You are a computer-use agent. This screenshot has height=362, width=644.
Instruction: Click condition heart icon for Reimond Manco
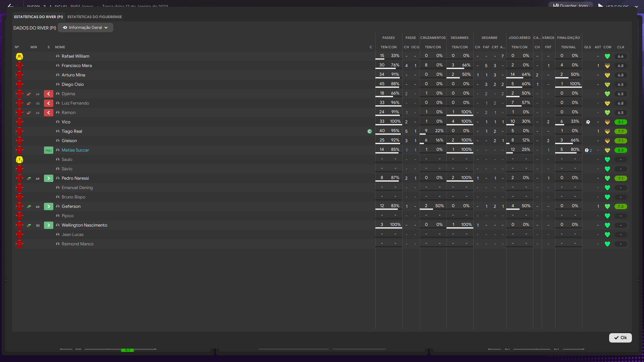click(607, 244)
